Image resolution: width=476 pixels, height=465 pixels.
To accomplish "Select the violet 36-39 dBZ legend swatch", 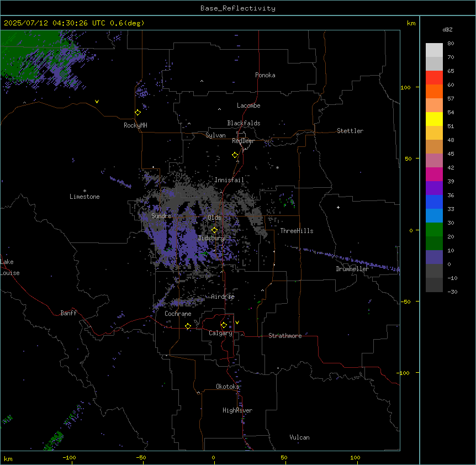I will click(434, 188).
